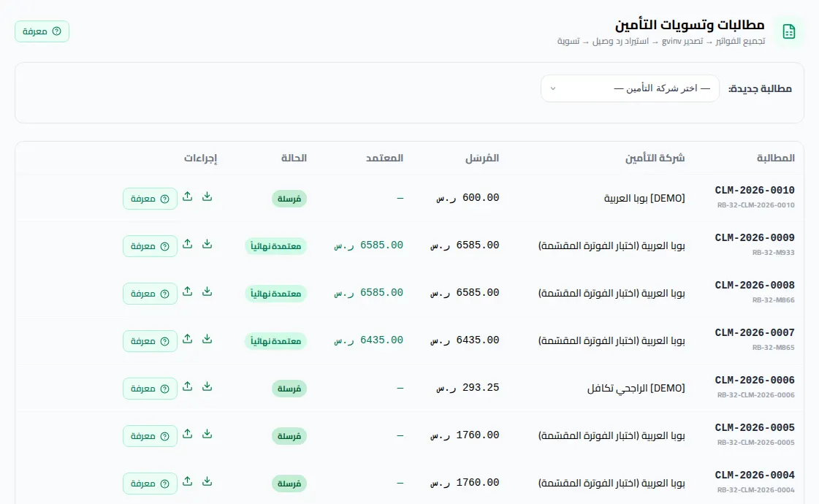Click the مُرسلة status badge for CLM-2026-0006

click(289, 389)
